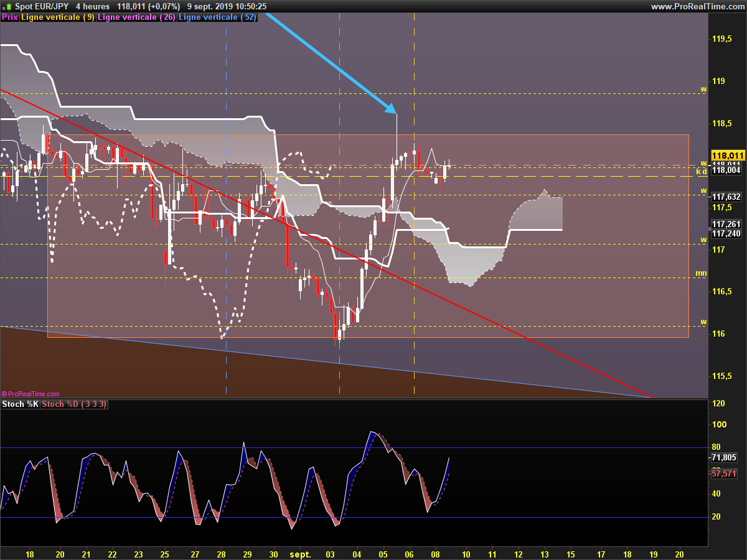Click the 117,261 price tag
Screen dimensions: 747x560
[x=726, y=224]
